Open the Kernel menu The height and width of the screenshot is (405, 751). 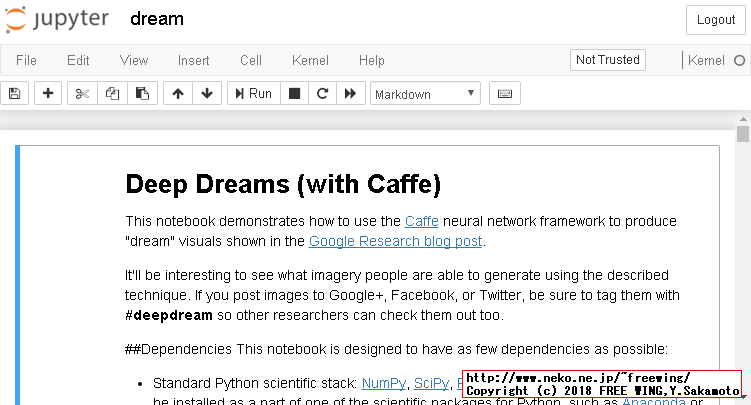click(310, 60)
